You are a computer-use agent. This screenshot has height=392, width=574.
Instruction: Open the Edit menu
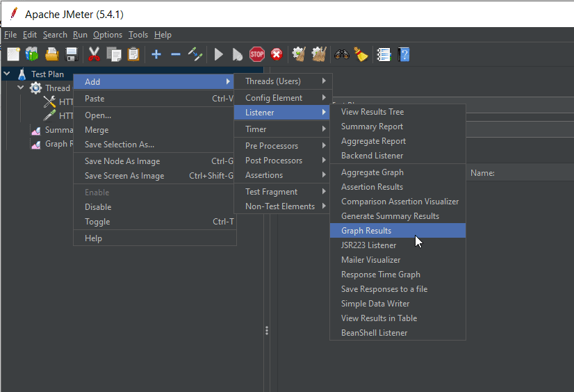[30, 35]
